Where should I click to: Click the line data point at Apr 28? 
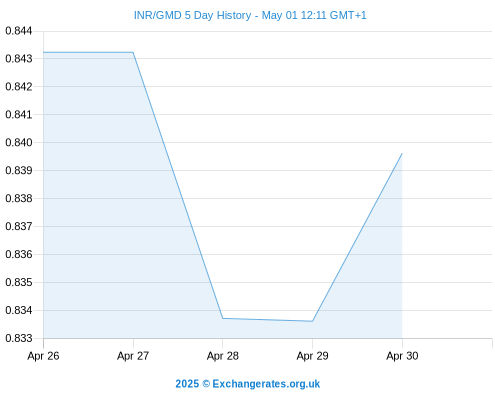click(x=223, y=318)
